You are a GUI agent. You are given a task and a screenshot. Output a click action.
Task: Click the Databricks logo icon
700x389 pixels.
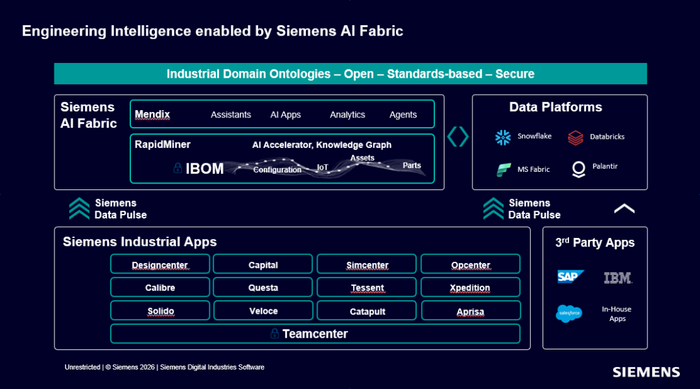[575, 138]
